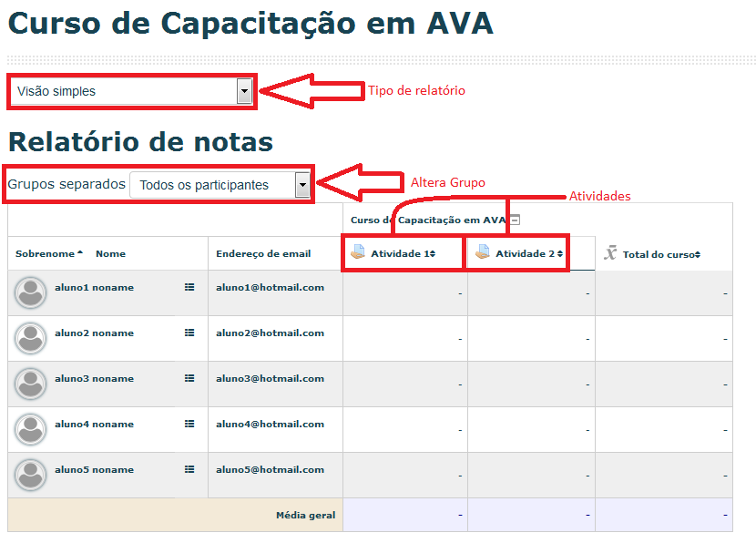Click aluno3 noname's profile avatar
Image resolution: width=756 pixels, height=543 pixels.
click(x=31, y=384)
